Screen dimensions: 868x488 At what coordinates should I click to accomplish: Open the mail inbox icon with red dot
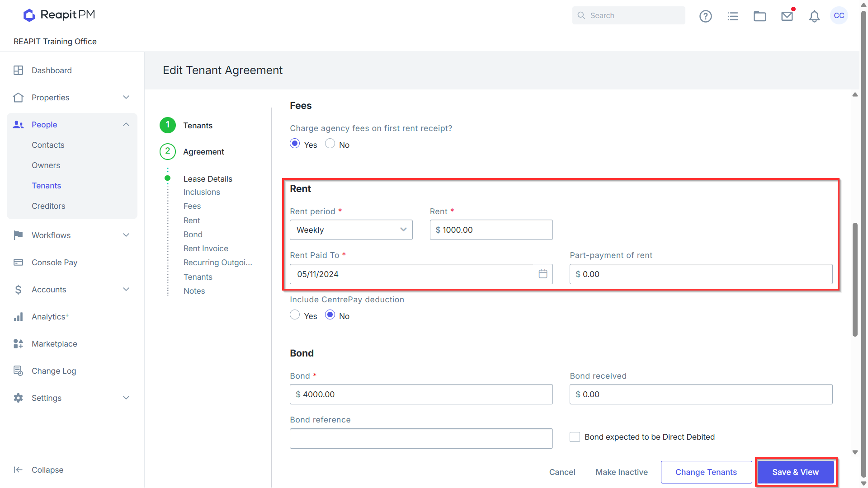click(787, 16)
